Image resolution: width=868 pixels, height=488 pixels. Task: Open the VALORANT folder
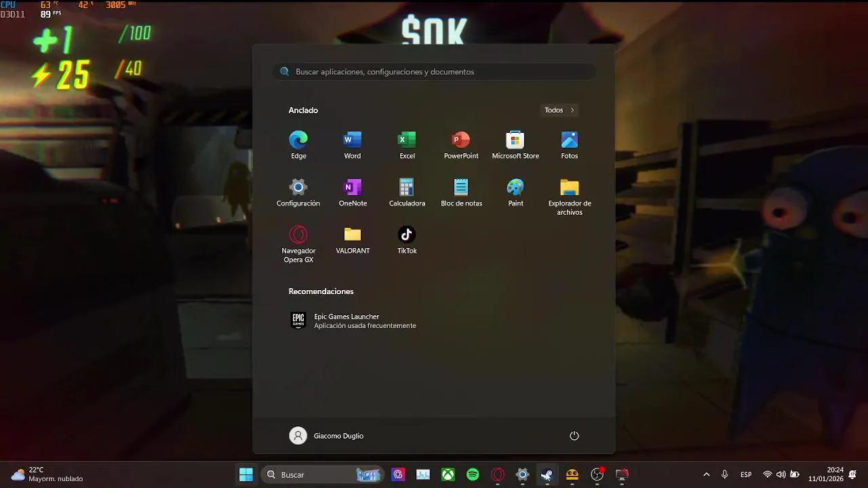[x=353, y=240]
